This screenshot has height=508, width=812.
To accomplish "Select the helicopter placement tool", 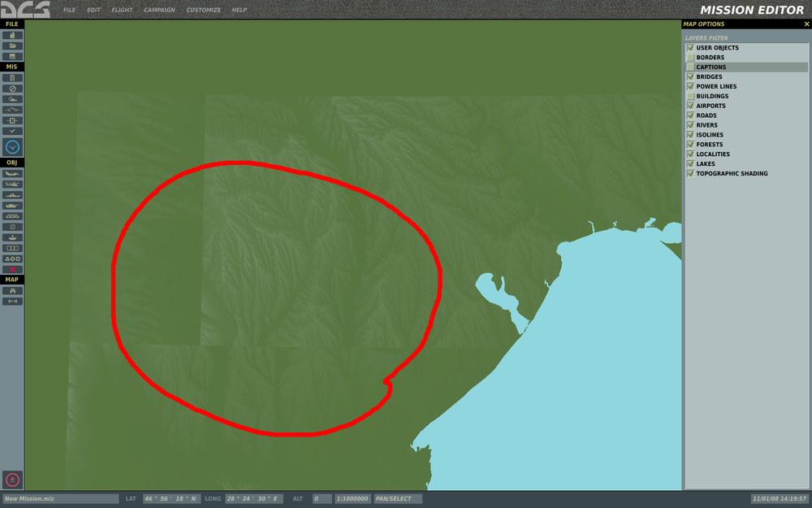I will pyautogui.click(x=11, y=184).
